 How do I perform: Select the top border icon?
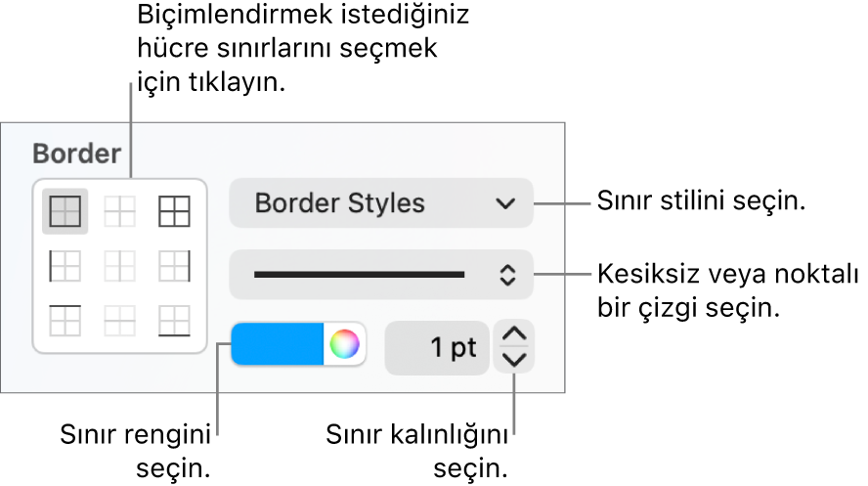(x=65, y=321)
